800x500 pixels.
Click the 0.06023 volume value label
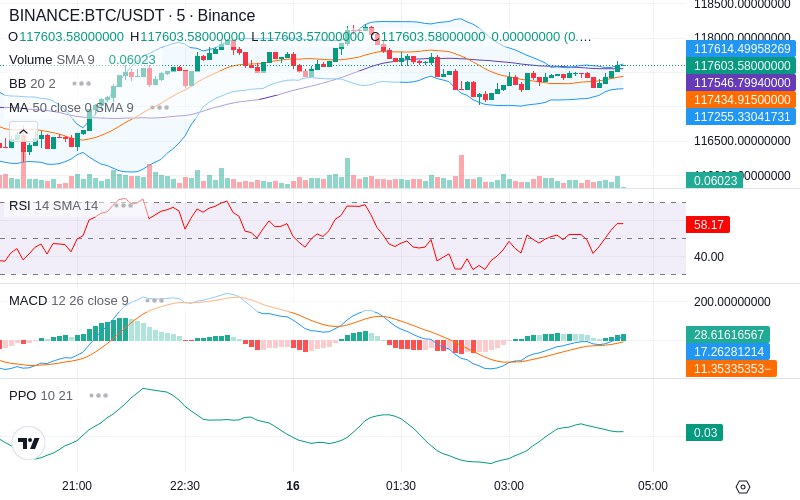[x=714, y=180]
